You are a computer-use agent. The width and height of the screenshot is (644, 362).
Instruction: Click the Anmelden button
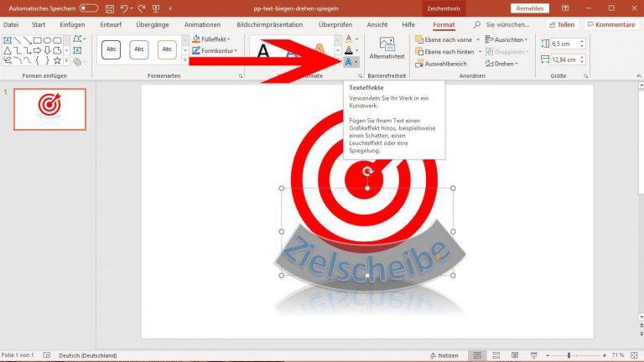click(529, 8)
